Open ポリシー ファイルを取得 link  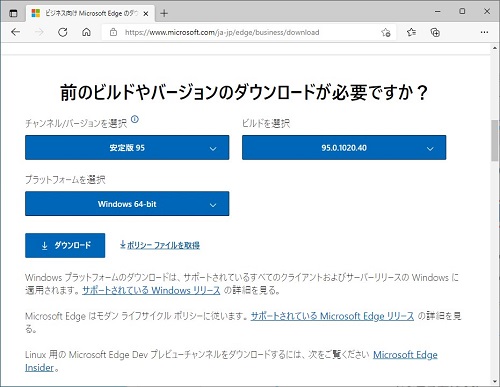pos(160,245)
